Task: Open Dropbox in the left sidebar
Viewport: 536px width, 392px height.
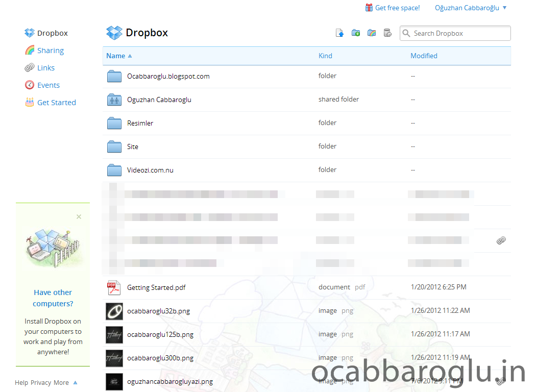Action: click(52, 33)
